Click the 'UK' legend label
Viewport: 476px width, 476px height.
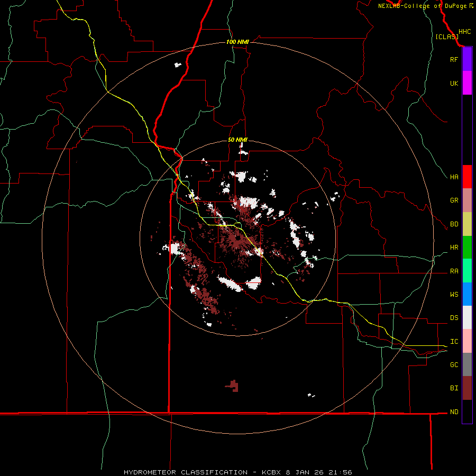tap(454, 83)
